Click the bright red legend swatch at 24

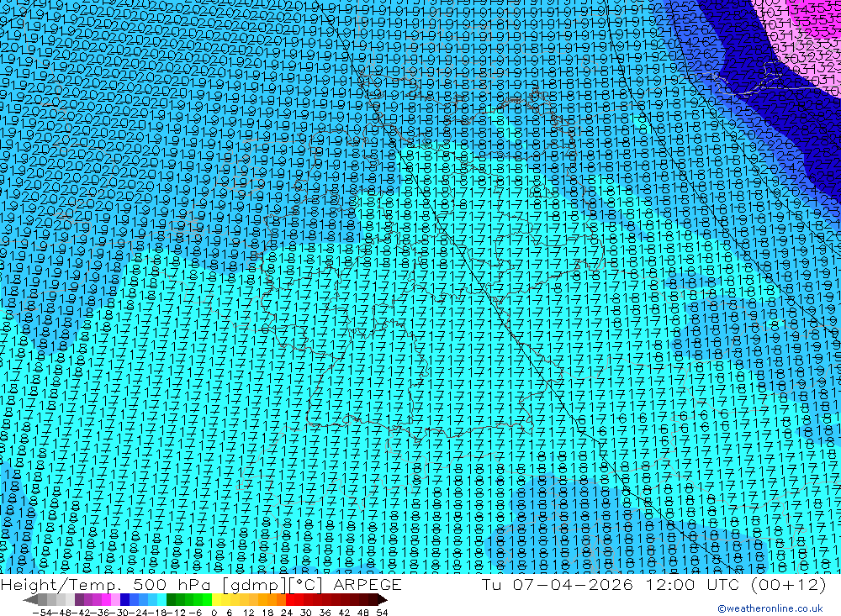point(290,600)
